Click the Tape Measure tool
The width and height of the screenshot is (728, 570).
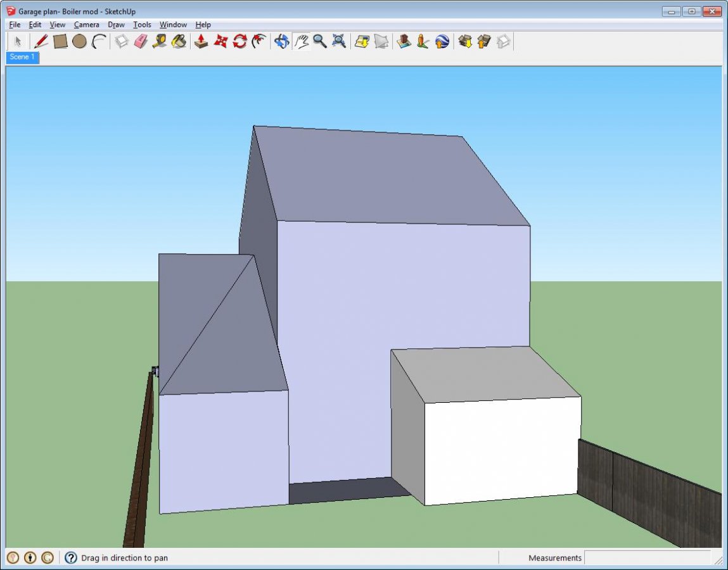point(160,42)
